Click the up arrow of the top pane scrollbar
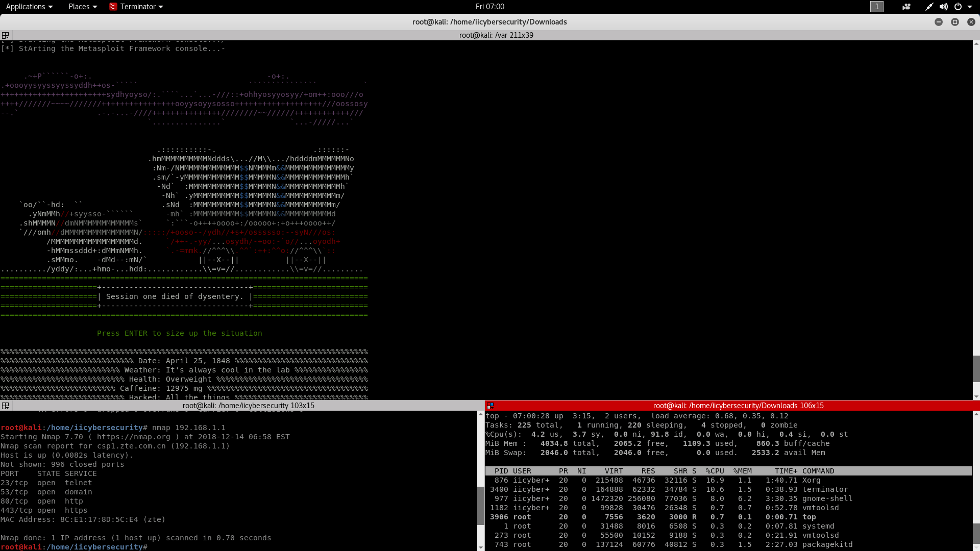The height and width of the screenshot is (551, 980). [976, 414]
